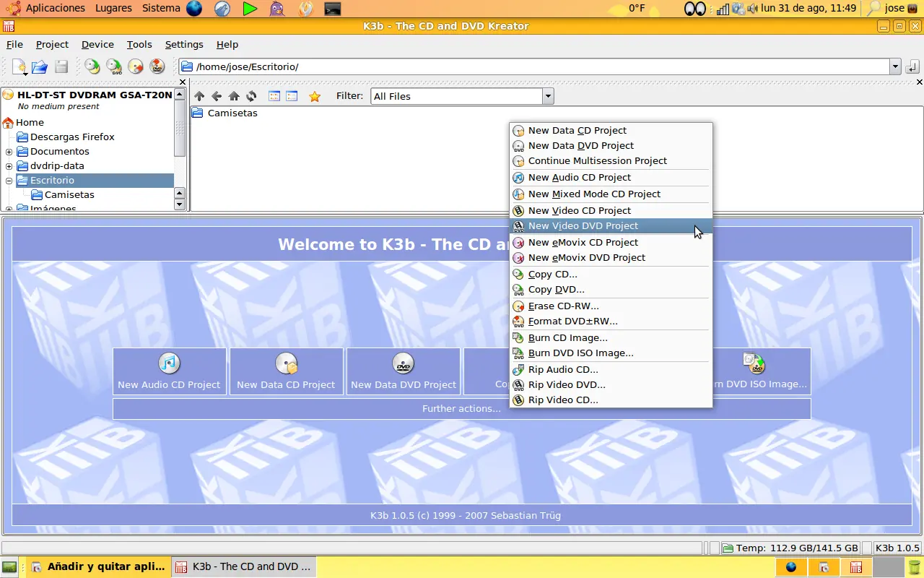Expand the Documentos folder tree node

(9, 152)
